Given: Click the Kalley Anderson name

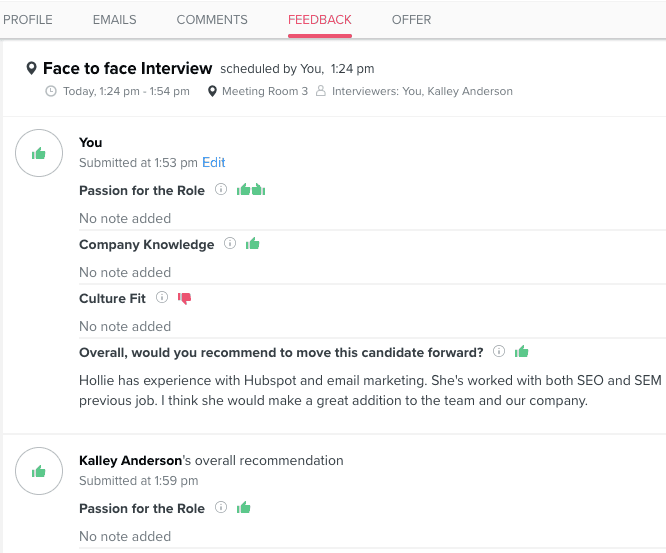Looking at the screenshot, I should pyautogui.click(x=130, y=460).
